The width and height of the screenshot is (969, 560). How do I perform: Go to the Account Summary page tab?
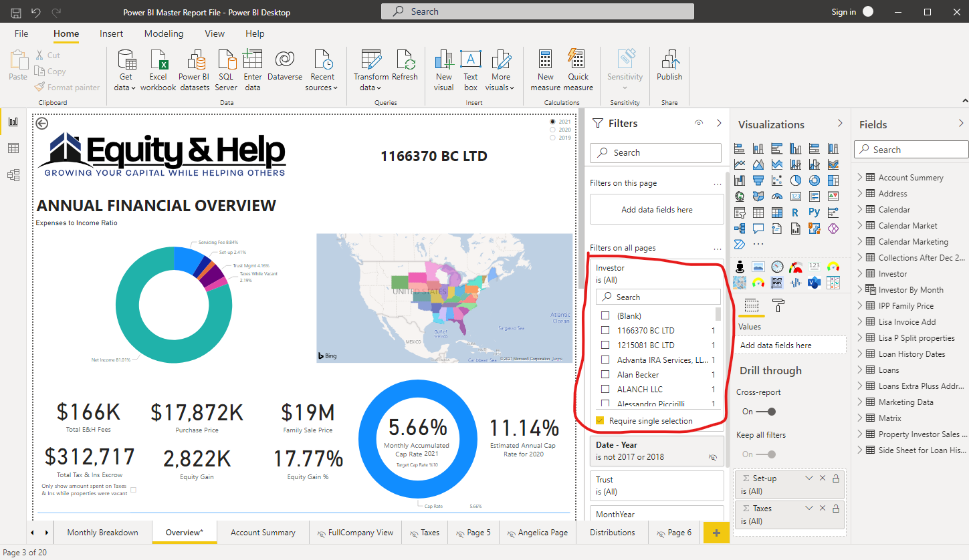coord(263,533)
